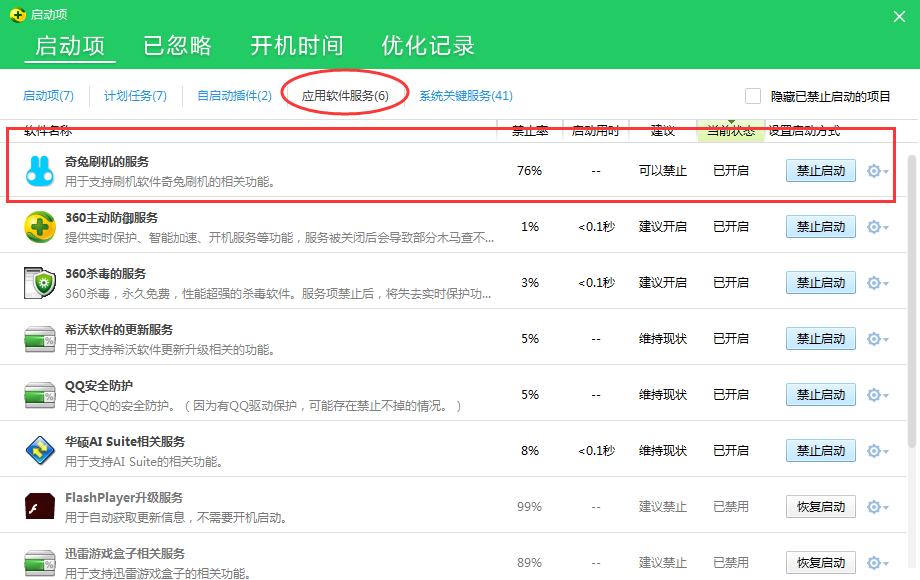Click the 华硕AI Suite diamond service icon
Viewport: 920px width, 580px height.
coord(38,450)
